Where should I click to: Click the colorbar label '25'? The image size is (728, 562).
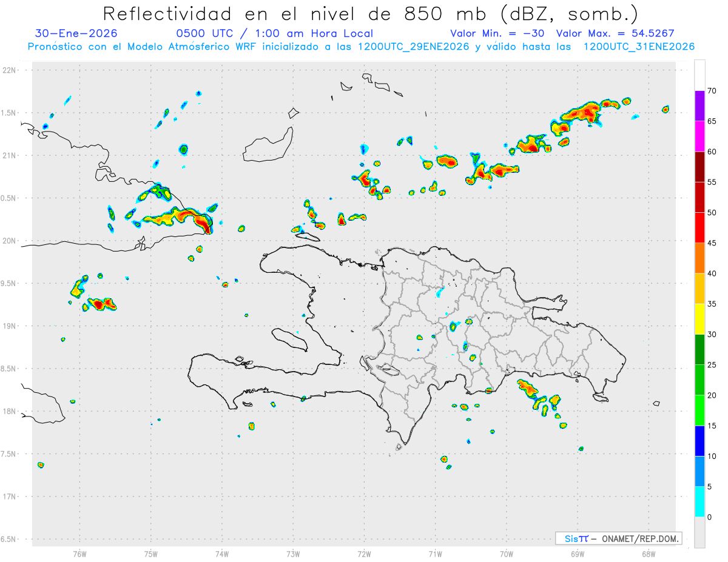[x=712, y=365]
